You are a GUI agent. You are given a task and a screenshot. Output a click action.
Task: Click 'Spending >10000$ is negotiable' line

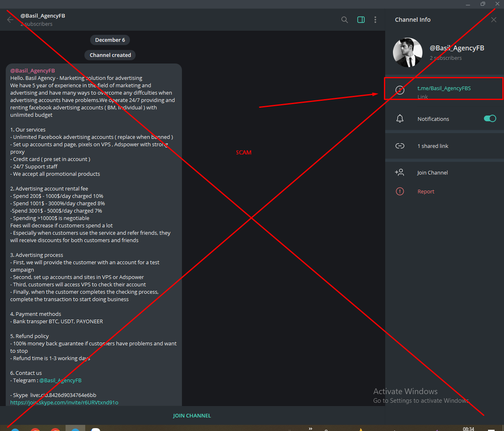click(x=50, y=218)
